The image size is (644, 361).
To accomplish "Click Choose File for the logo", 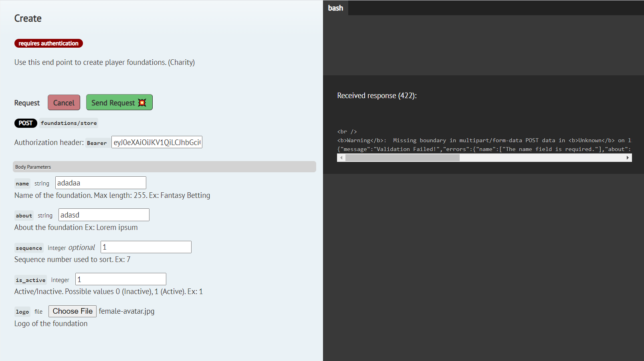I will click(73, 311).
